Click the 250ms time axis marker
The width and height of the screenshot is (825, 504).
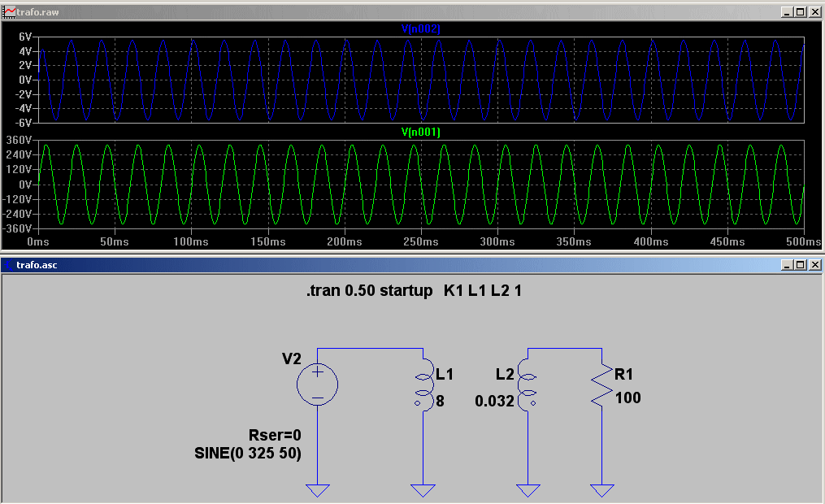point(421,241)
